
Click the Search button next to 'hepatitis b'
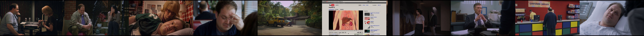coord(360,5)
